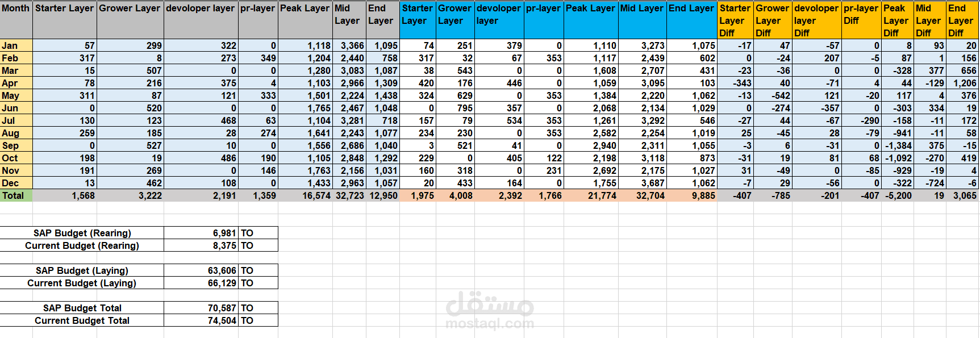
Task: Select the TO unit beside 6,981
Action: click(x=258, y=233)
